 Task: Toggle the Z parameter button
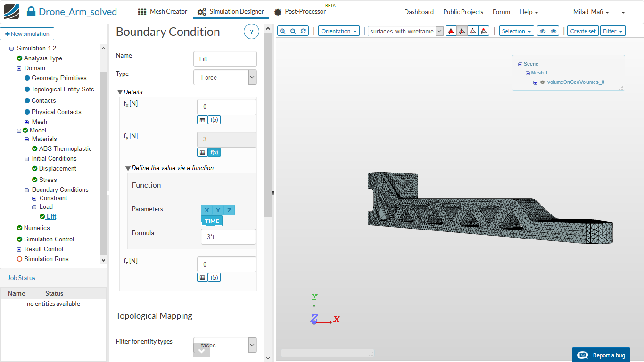(229, 210)
